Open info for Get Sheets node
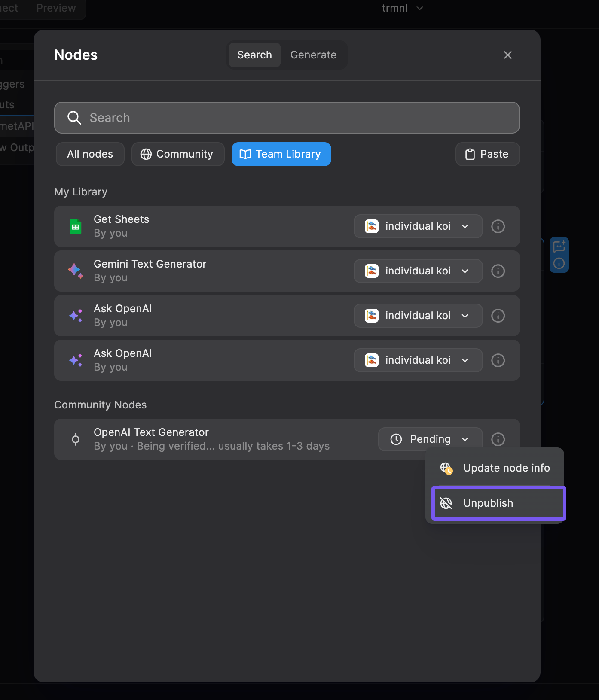The width and height of the screenshot is (599, 700). [x=498, y=226]
